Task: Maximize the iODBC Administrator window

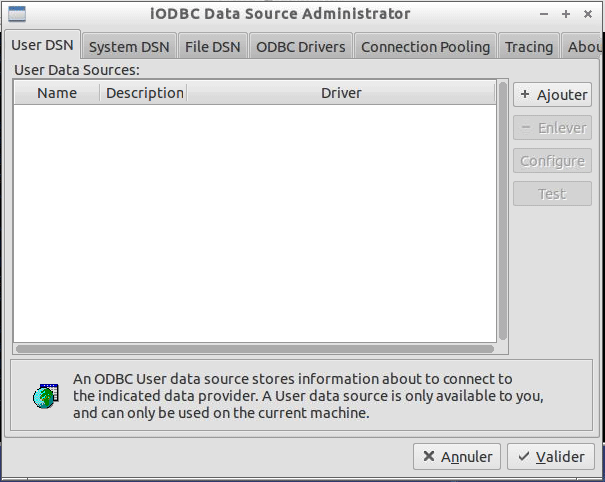Action: click(x=566, y=14)
